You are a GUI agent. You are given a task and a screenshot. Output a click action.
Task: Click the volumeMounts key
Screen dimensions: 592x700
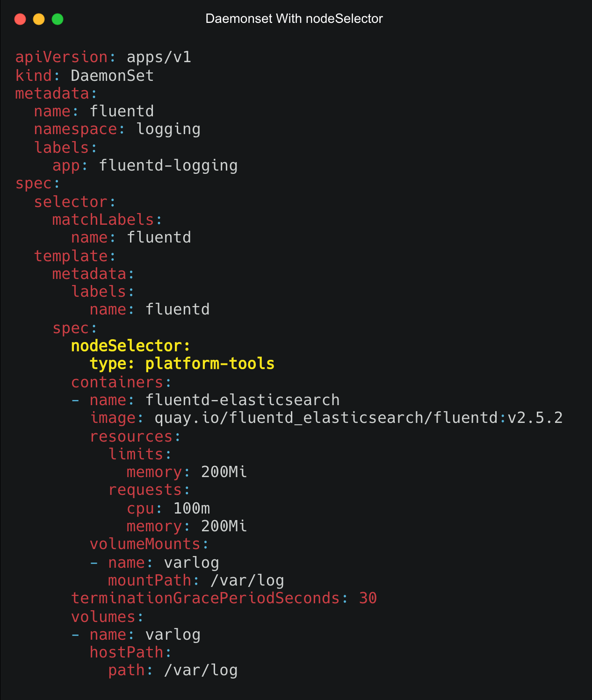coord(145,544)
